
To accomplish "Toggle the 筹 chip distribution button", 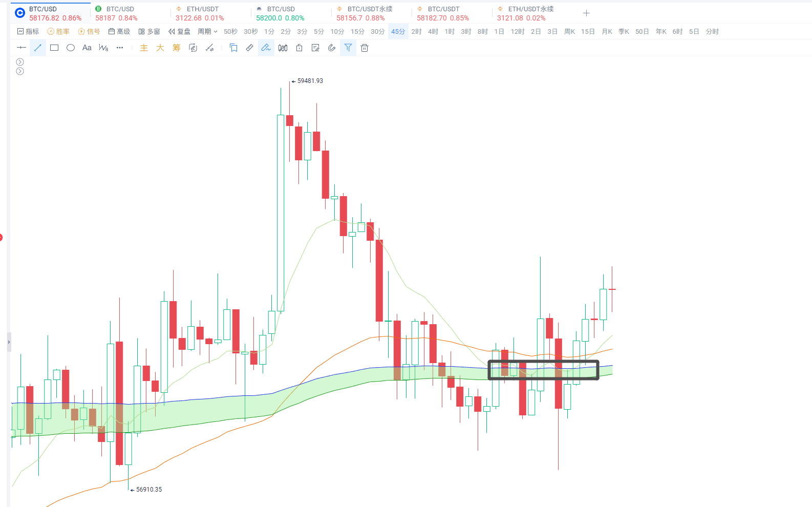I will [x=177, y=48].
